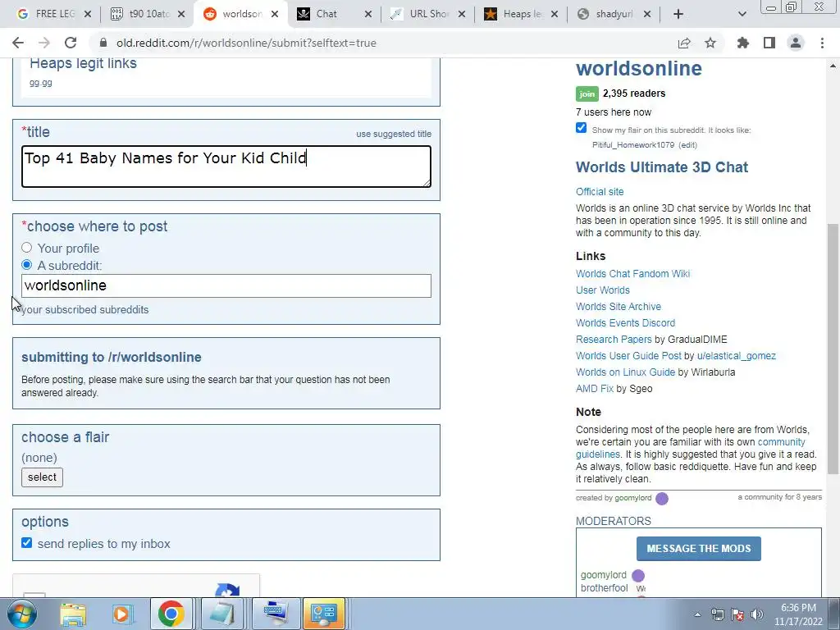Toggle send replies to my inbox
Viewport: 840px width, 630px height.
pos(27,543)
